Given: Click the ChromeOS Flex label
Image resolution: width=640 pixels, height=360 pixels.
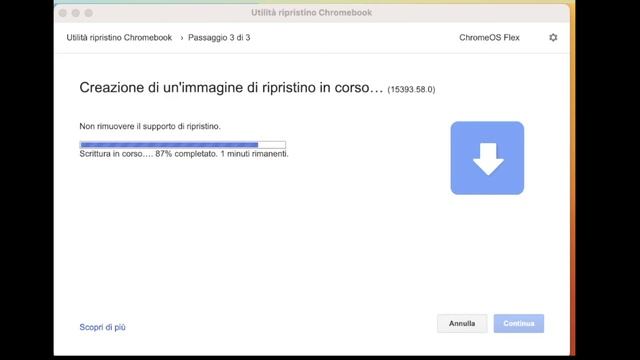Looking at the screenshot, I should pyautogui.click(x=489, y=38).
